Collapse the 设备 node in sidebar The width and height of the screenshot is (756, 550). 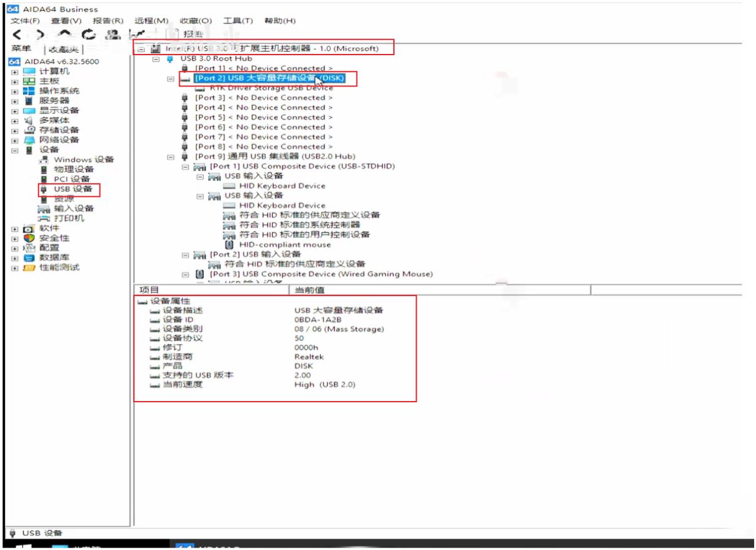pyautogui.click(x=15, y=150)
